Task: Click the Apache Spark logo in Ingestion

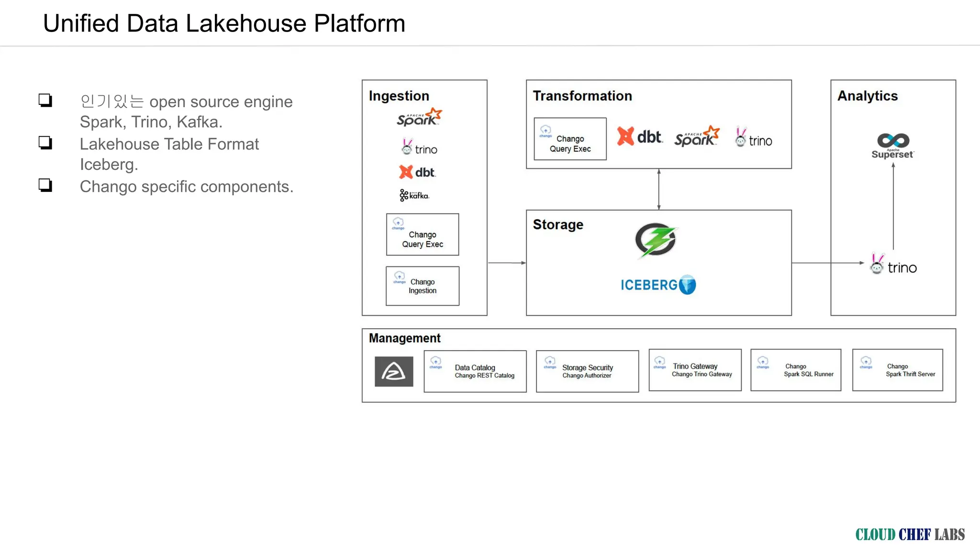Action: 419,117
